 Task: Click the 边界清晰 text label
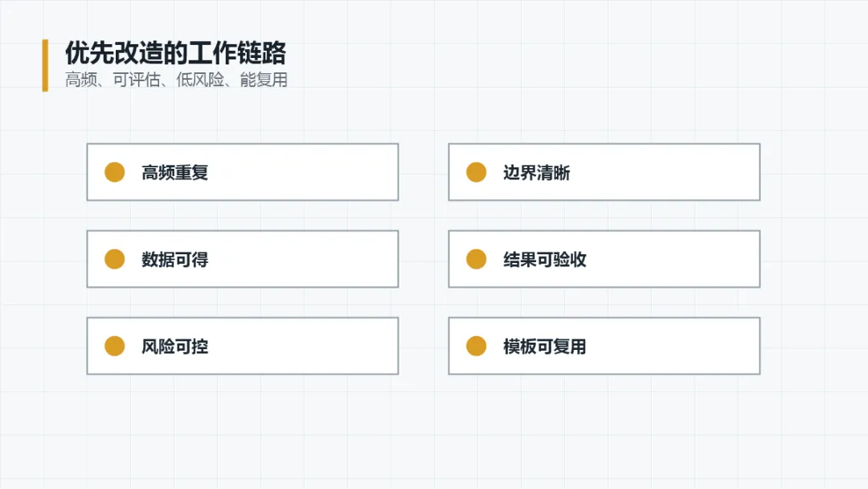536,173
